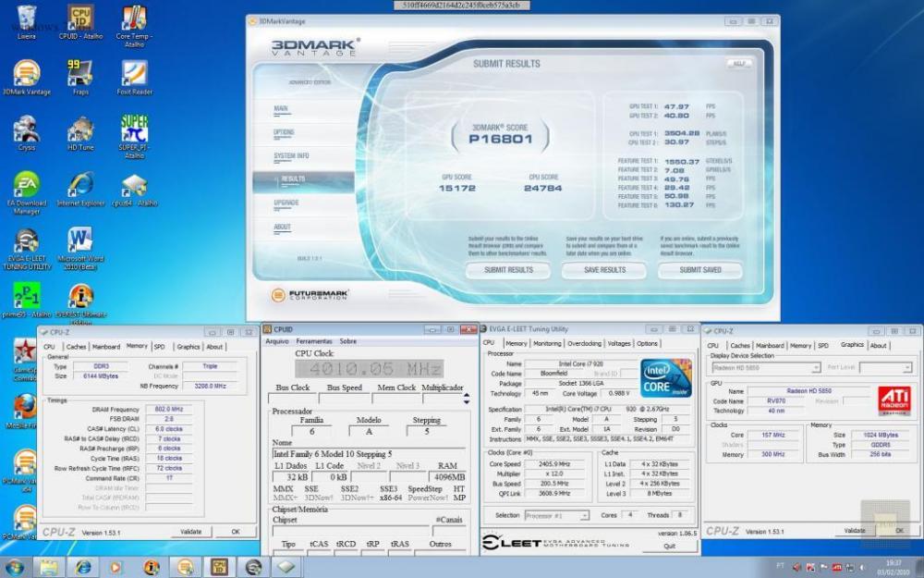Launch Core Temp from desktop
The height and width of the screenshot is (578, 924).
pos(134,18)
